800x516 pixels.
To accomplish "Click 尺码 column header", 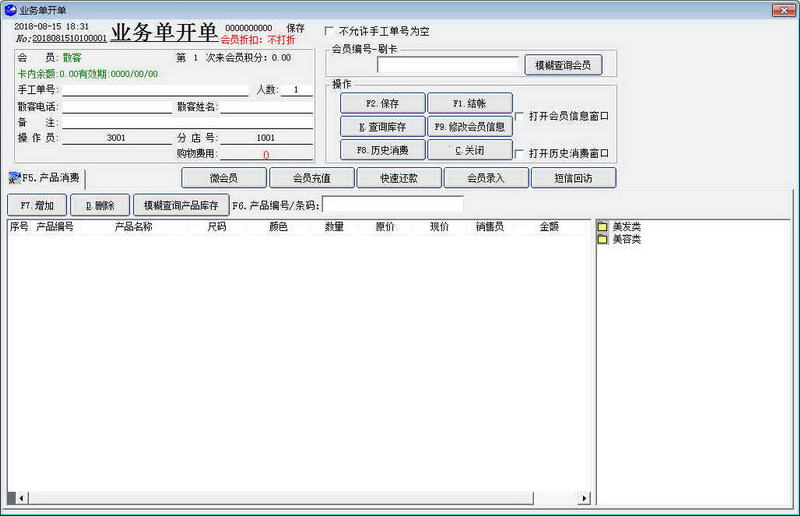I will tap(217, 227).
